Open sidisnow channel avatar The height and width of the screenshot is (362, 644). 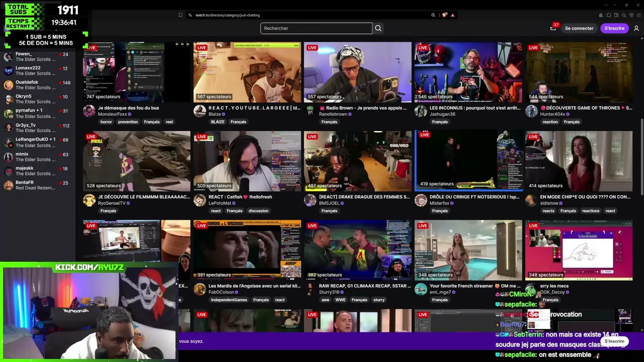click(x=531, y=200)
